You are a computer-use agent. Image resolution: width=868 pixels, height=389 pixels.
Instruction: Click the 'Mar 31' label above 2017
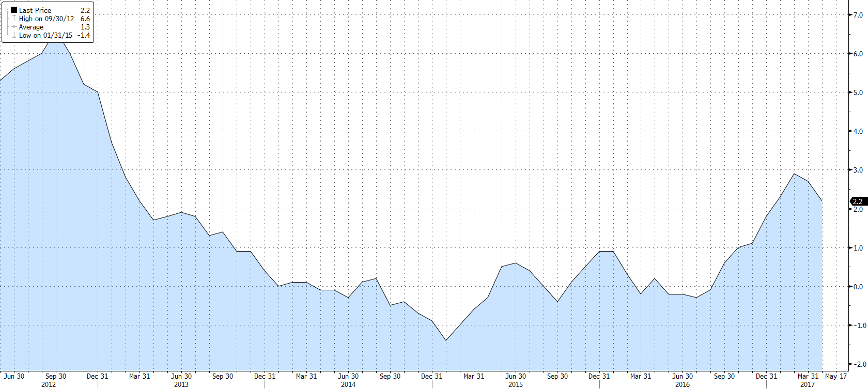(x=808, y=376)
